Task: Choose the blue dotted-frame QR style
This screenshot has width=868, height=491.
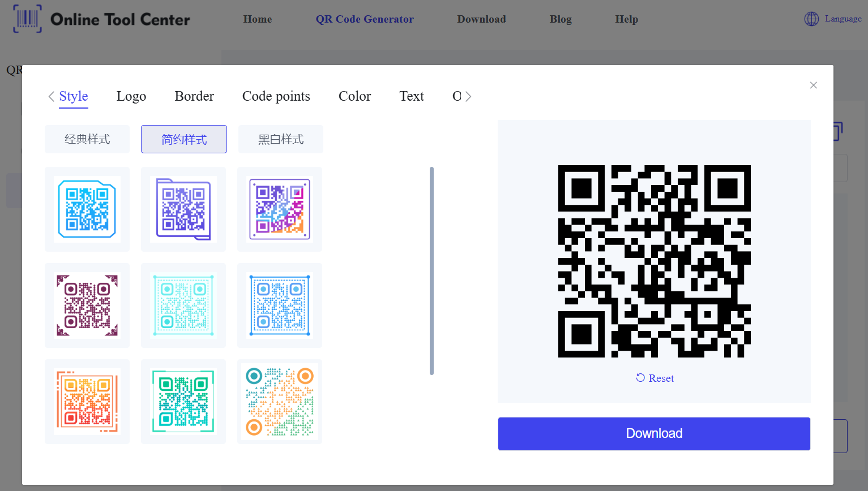Action: click(280, 305)
